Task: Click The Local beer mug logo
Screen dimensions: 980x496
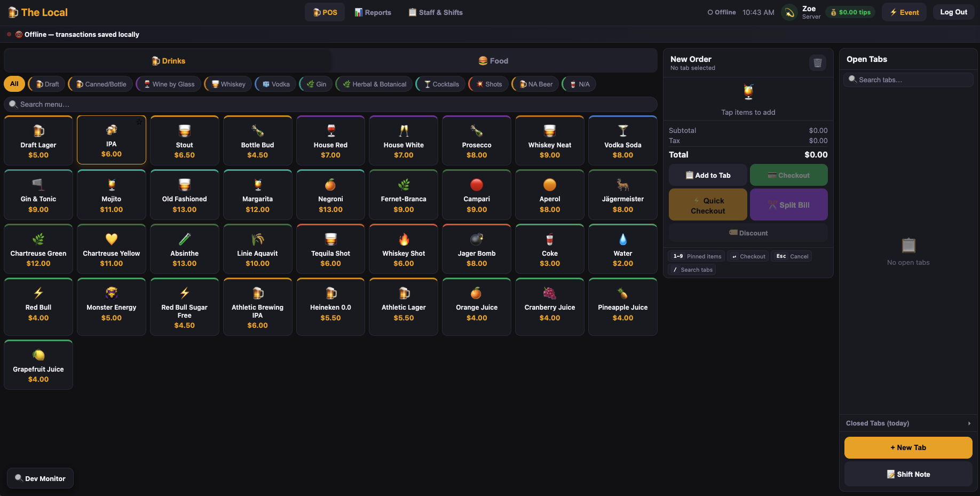Action: pyautogui.click(x=13, y=12)
